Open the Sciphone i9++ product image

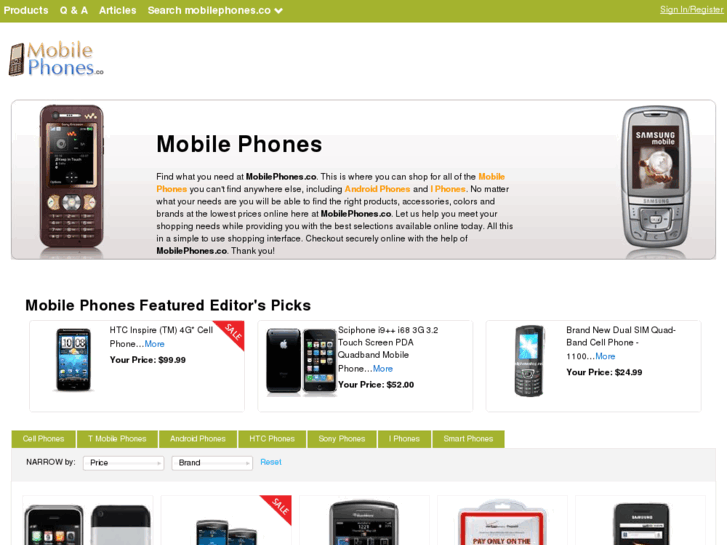pos(301,362)
